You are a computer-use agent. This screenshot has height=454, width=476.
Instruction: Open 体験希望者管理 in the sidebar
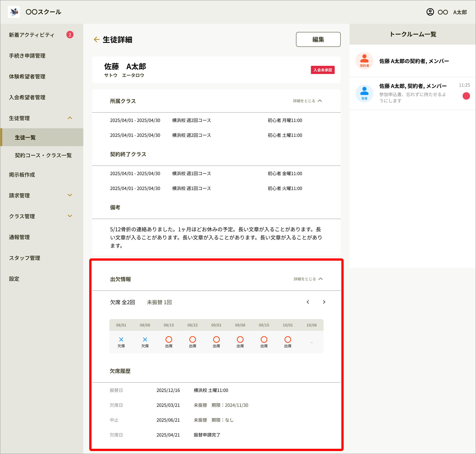click(42, 76)
